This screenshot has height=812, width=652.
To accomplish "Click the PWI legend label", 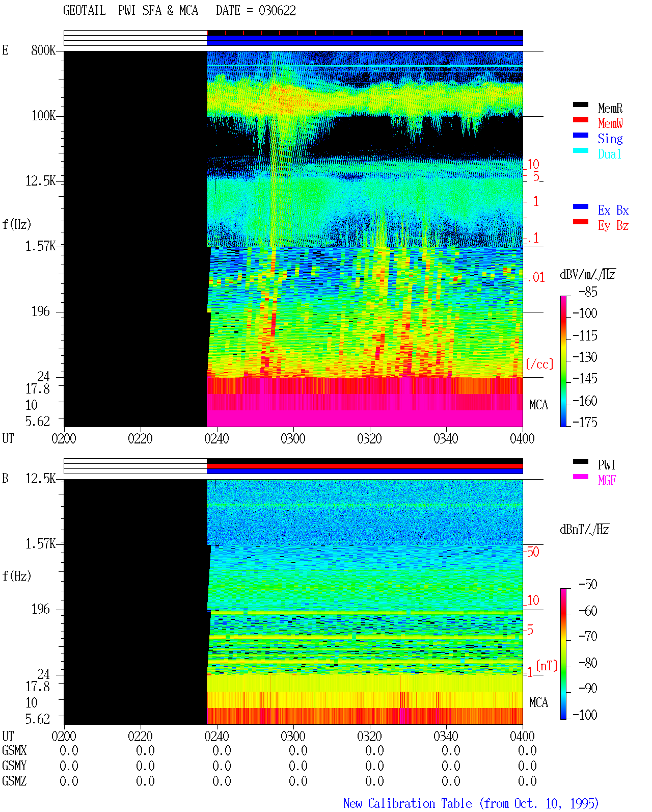I will (x=607, y=465).
